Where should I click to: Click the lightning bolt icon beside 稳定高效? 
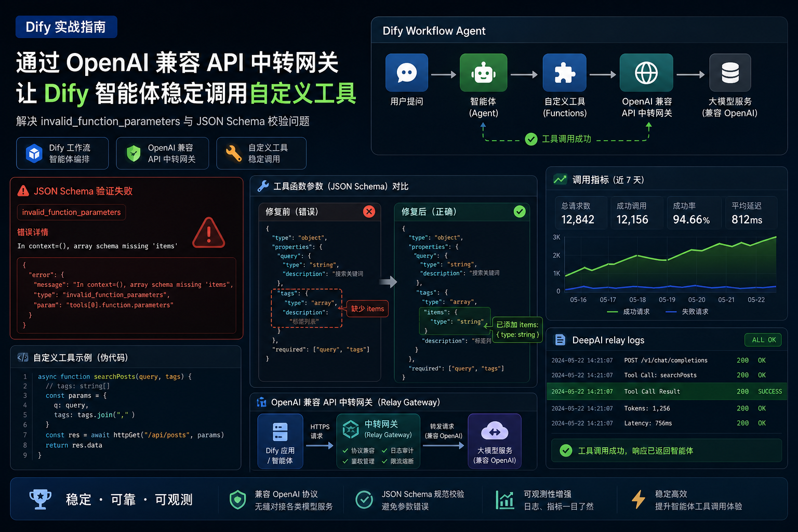639,500
